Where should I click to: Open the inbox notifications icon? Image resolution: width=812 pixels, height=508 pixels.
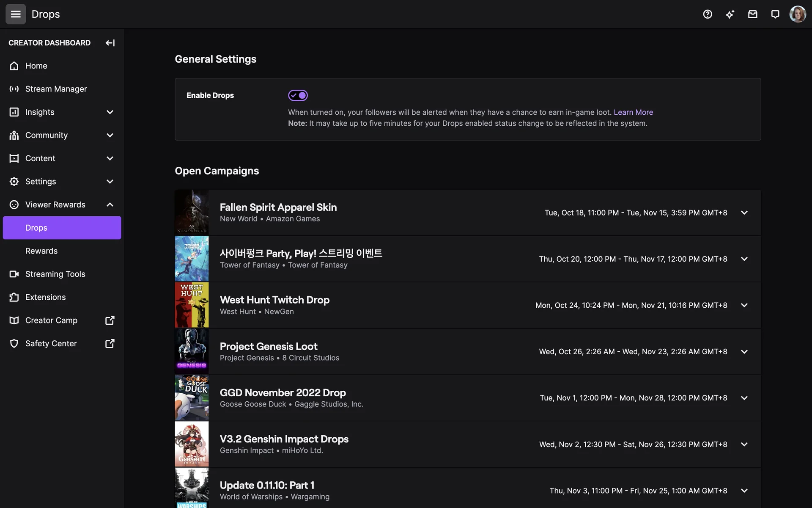pos(752,14)
